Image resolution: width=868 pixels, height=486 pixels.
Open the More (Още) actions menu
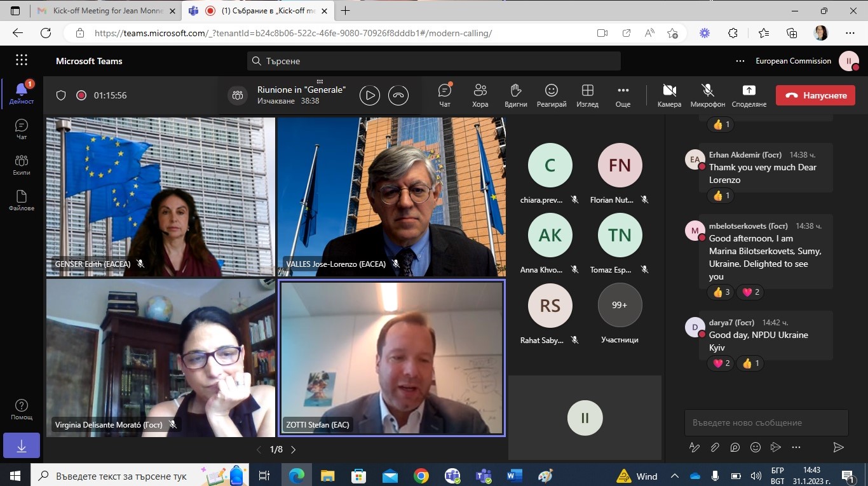pos(623,95)
